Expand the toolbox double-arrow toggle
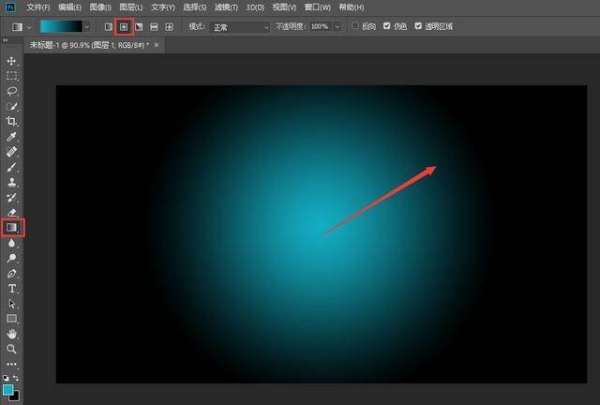This screenshot has height=405, width=600. [x=5, y=40]
